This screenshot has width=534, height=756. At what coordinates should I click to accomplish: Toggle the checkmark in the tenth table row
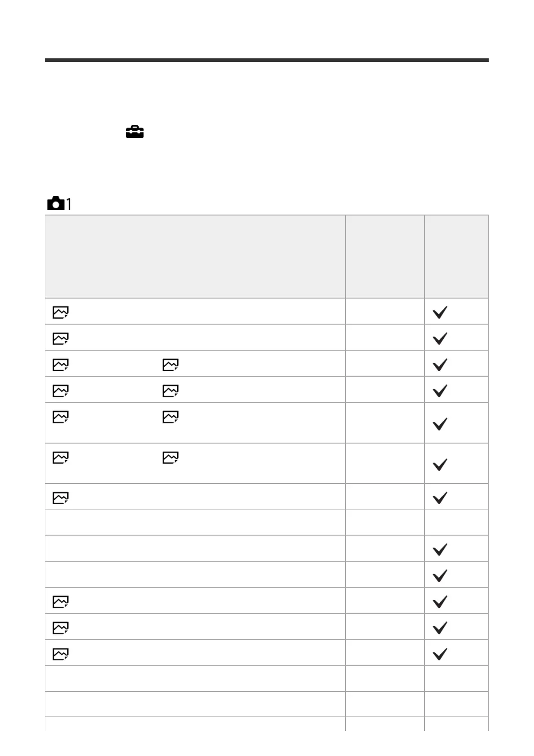click(x=440, y=575)
